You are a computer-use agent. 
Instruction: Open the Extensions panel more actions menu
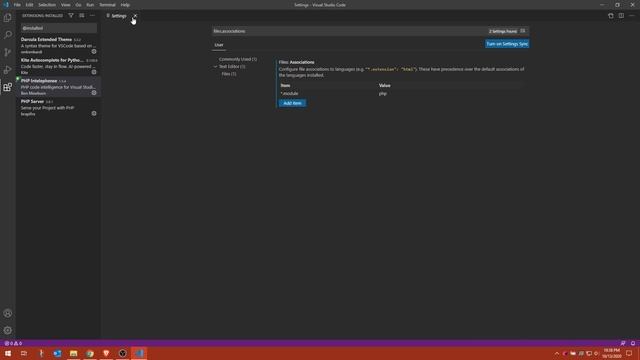coord(92,16)
